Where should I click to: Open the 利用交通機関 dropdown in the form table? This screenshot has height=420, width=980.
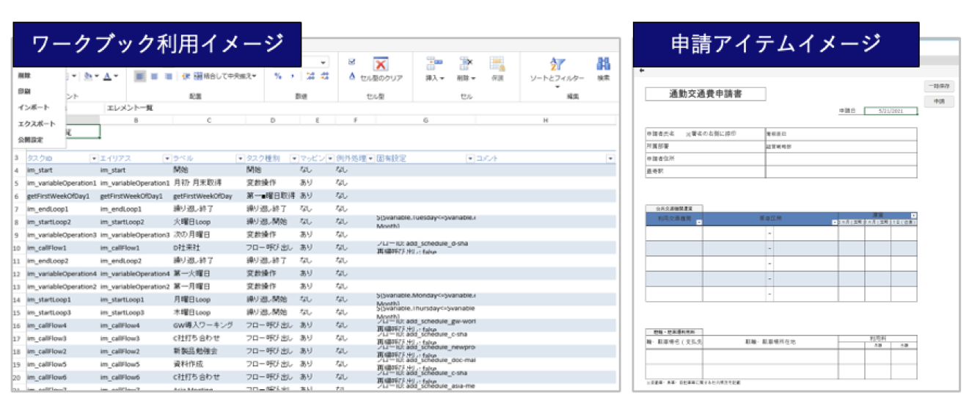699,222
